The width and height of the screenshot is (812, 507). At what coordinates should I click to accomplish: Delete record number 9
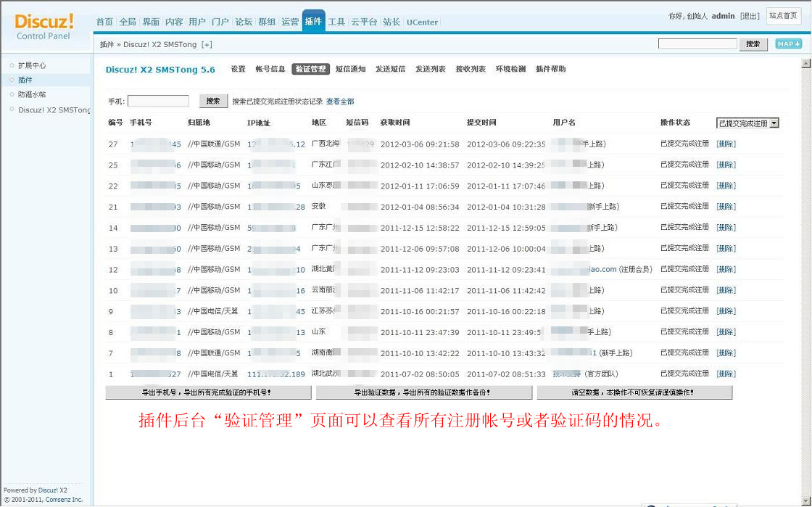pyautogui.click(x=726, y=311)
